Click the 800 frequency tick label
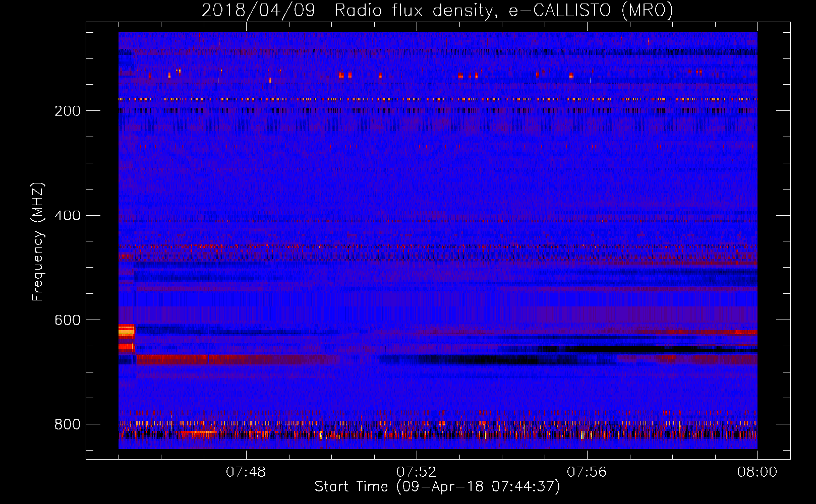The image size is (816, 504). coord(68,424)
